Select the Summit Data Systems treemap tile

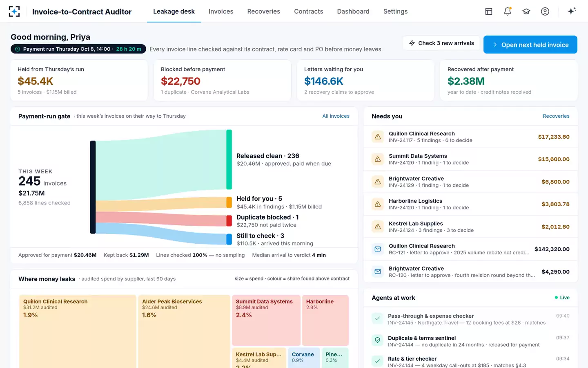pos(266,320)
